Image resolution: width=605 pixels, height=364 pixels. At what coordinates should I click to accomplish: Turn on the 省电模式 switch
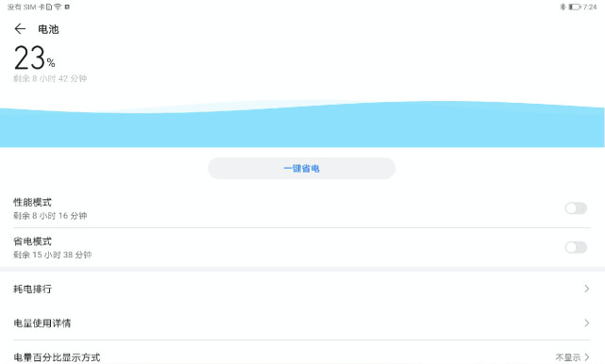tap(576, 247)
